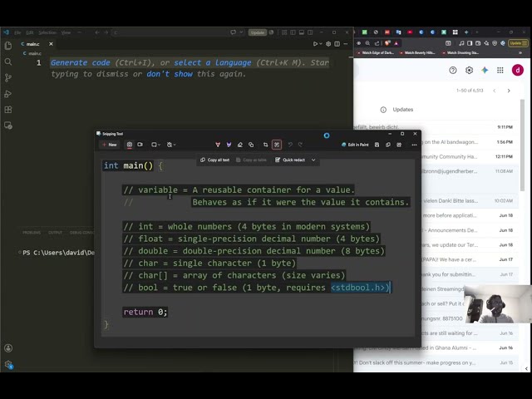Open the split editor icon in VS Code

click(x=337, y=44)
